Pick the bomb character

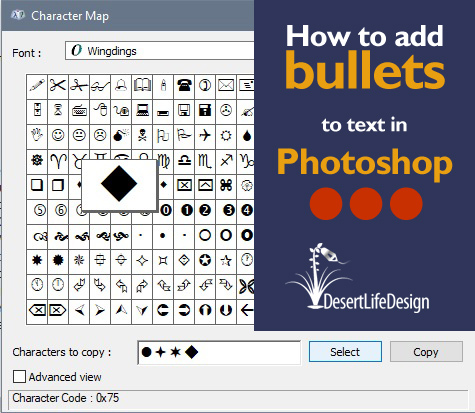tap(121, 135)
